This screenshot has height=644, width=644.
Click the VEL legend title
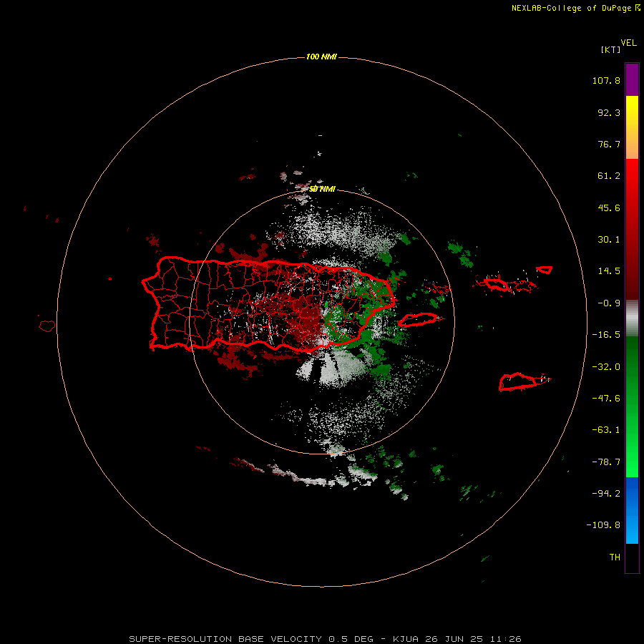click(628, 43)
